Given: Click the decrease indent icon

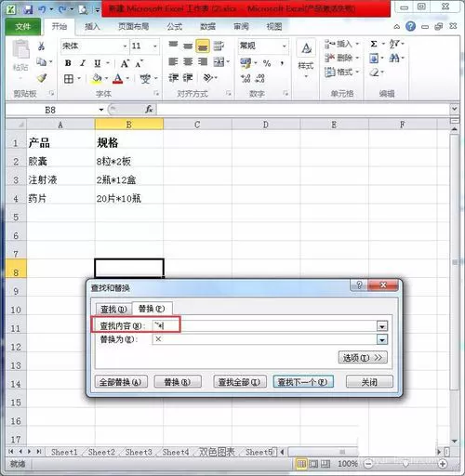Looking at the screenshot, I should pyautogui.click(x=173, y=77).
